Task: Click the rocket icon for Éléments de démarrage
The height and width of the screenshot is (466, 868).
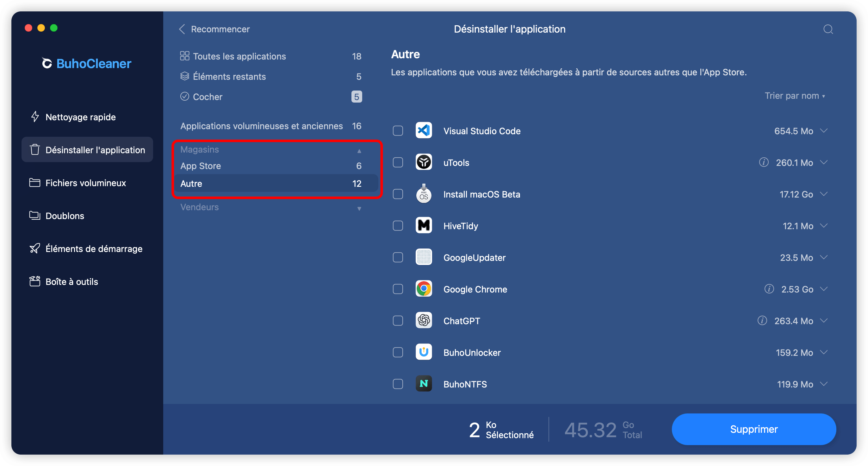Action: point(35,249)
